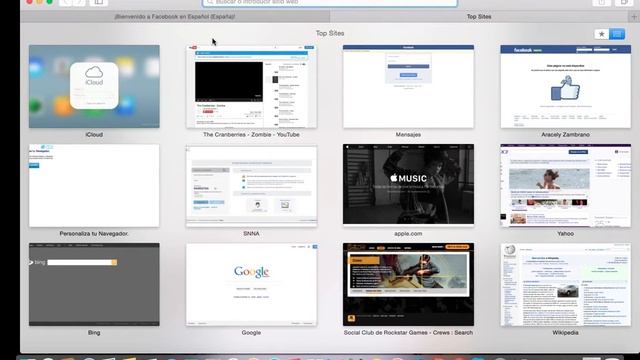Click the Top Sites heading text
The width and height of the screenshot is (640, 360).
330,33
